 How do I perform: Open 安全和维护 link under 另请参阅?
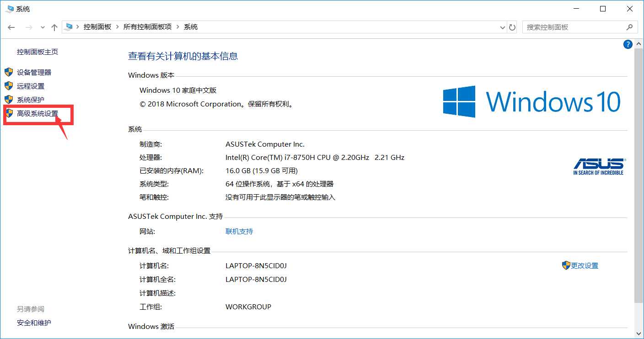point(34,323)
